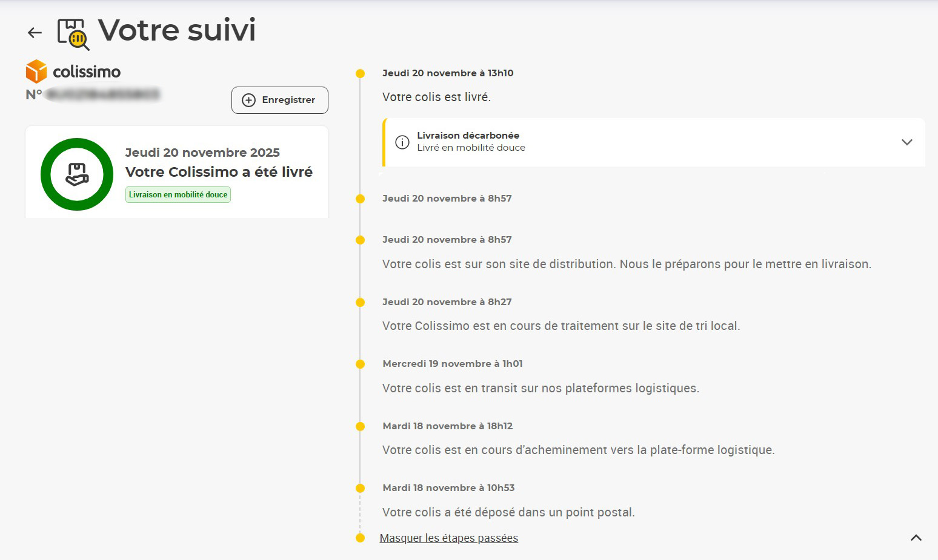Screen dimensions: 938x560
Task: Click the Mardi 18 novembre 10h53 dot
Action: [360, 489]
